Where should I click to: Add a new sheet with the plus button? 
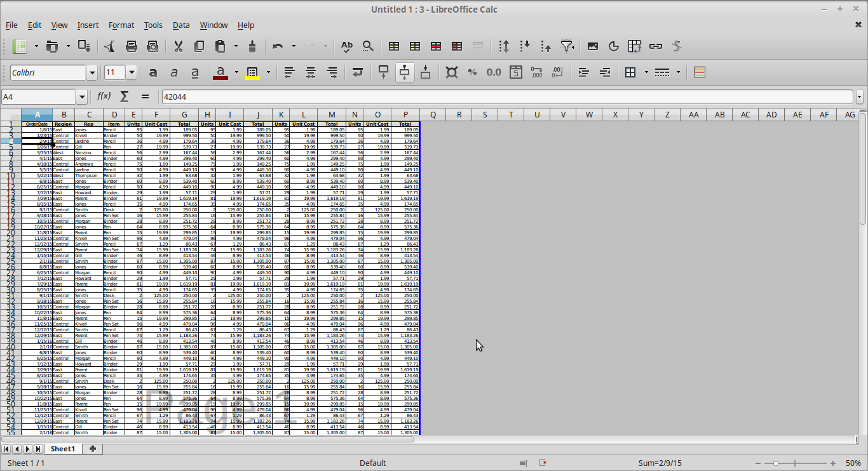click(93, 449)
